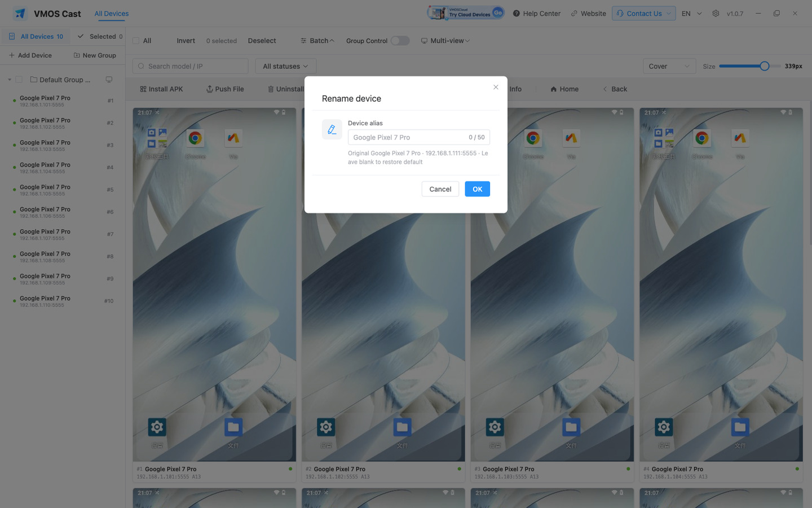
Task: Confirm rename with the OK button
Action: click(x=478, y=189)
